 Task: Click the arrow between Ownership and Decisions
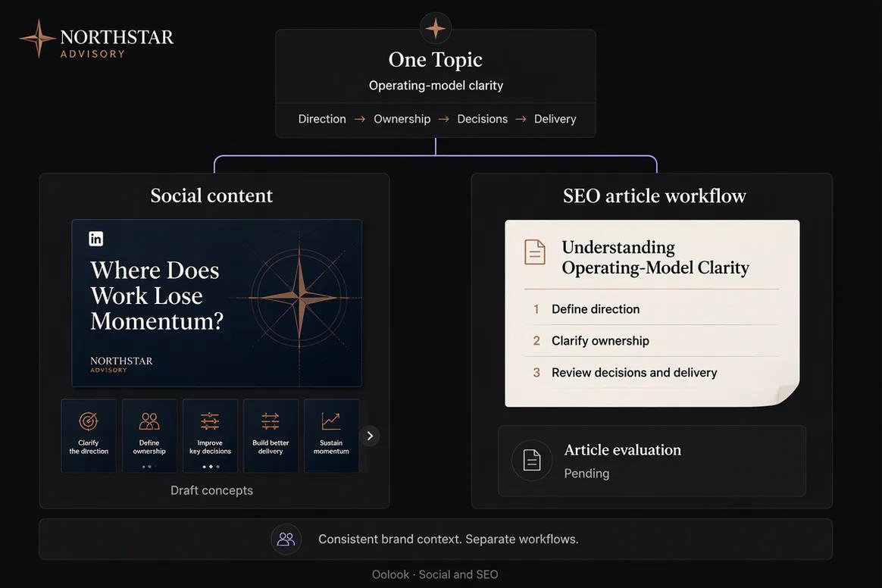tap(444, 119)
